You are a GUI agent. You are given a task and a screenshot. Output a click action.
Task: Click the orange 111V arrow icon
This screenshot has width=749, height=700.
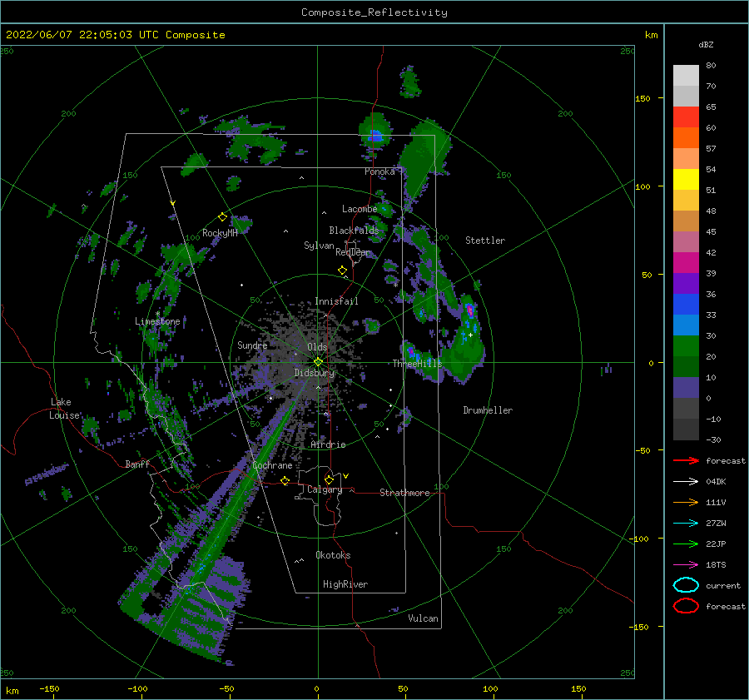click(x=686, y=502)
